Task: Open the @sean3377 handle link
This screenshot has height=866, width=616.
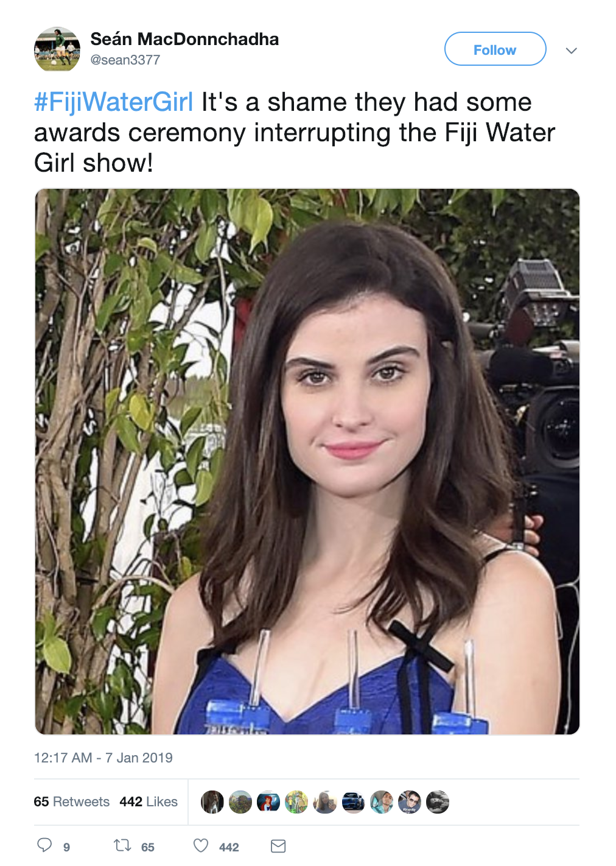Action: (125, 60)
